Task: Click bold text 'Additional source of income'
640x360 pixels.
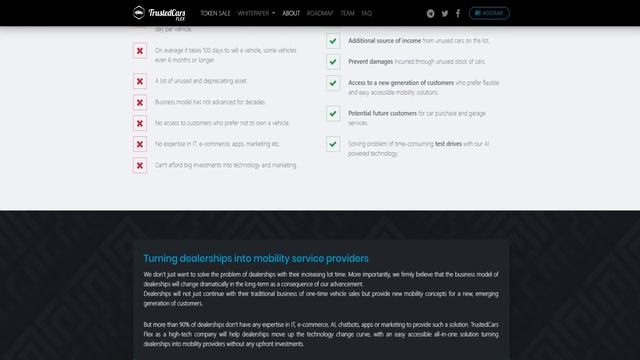Action: click(384, 41)
